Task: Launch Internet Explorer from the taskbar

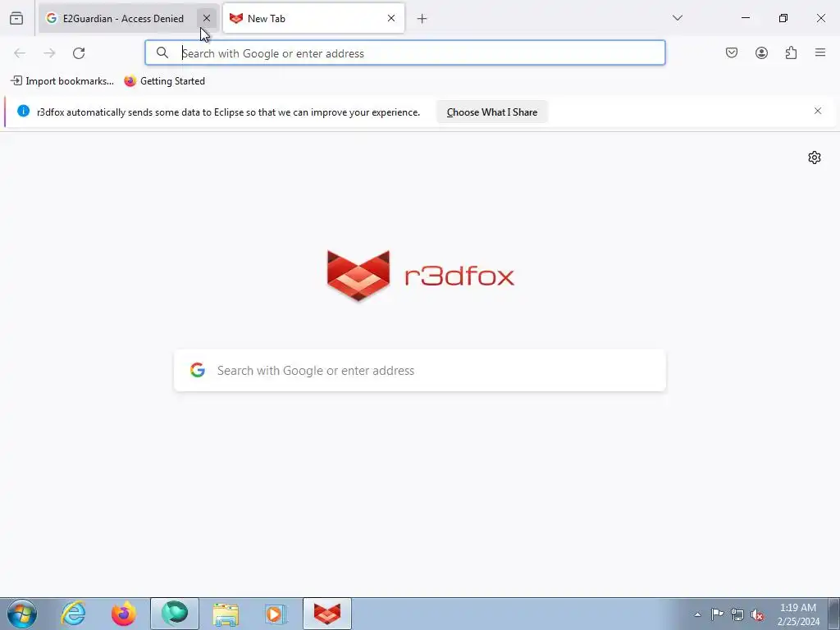Action: [73, 614]
